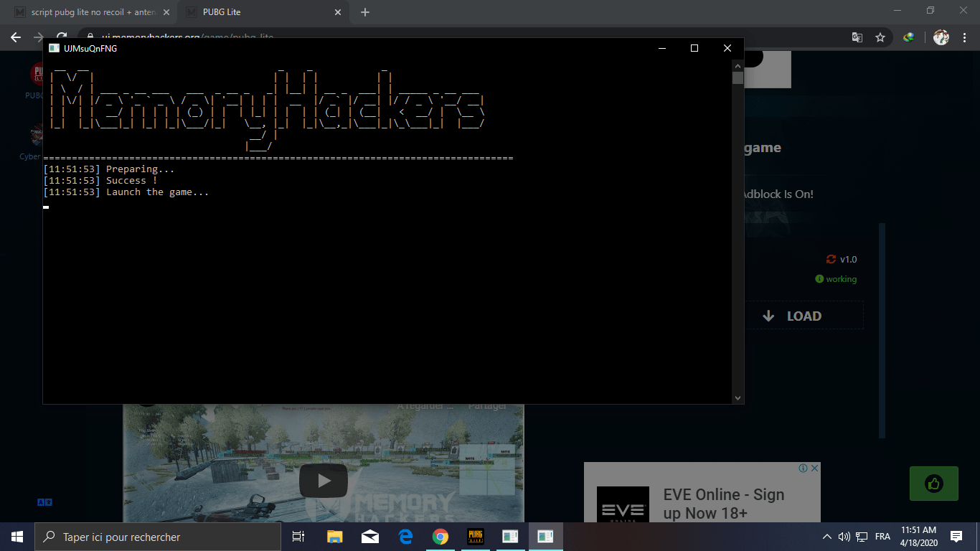Open File Explorer from the taskbar
This screenshot has height=551, width=980.
click(334, 537)
